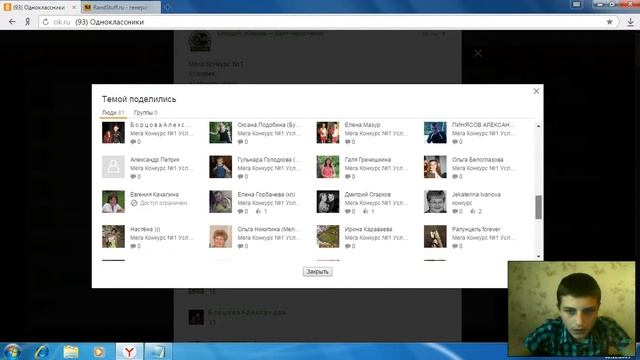Screen dimensions: 640x360
Task: Click Ольга Белоглазова name
Action: click(x=478, y=160)
